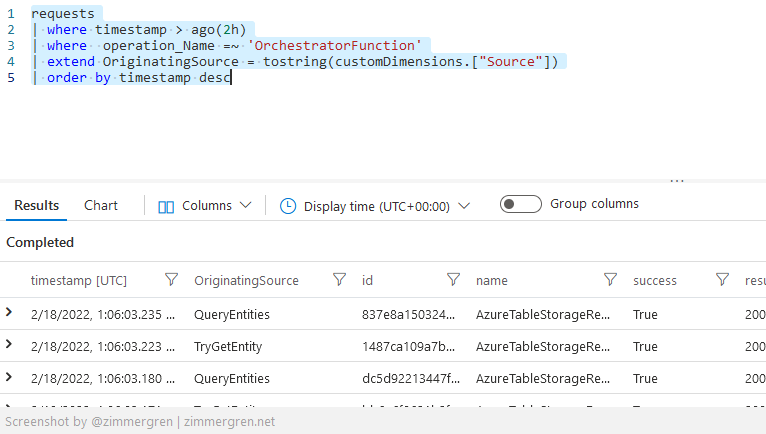Switch to the Chart tab
766x434 pixels.
[x=101, y=205]
